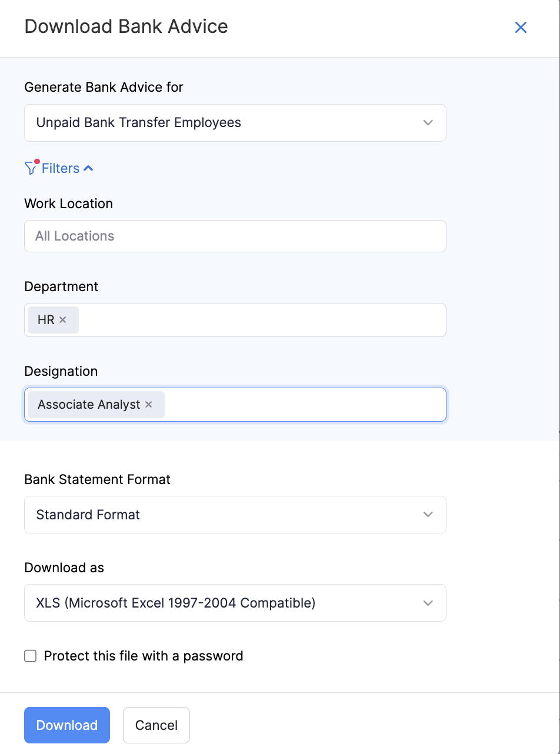Open the Standard Format dropdown

(x=235, y=514)
